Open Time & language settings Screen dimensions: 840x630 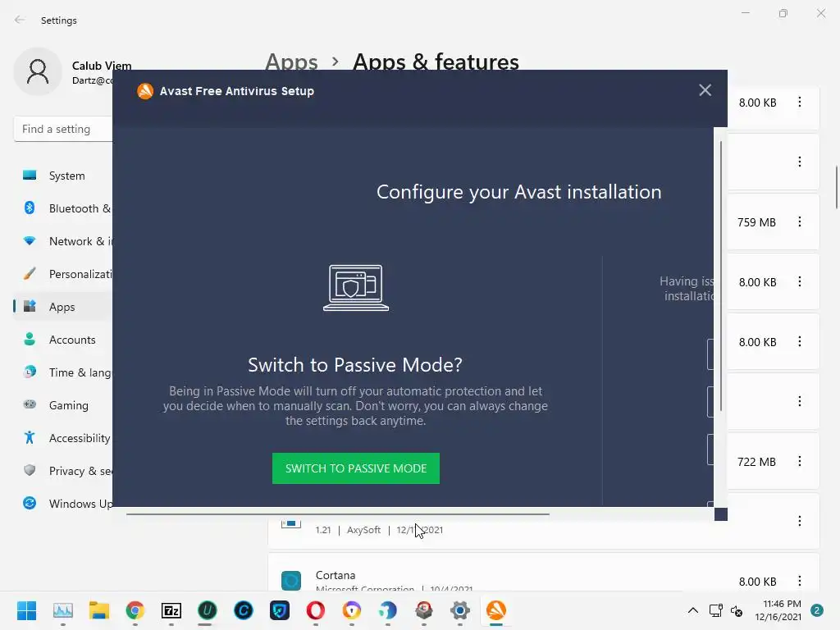click(x=63, y=372)
